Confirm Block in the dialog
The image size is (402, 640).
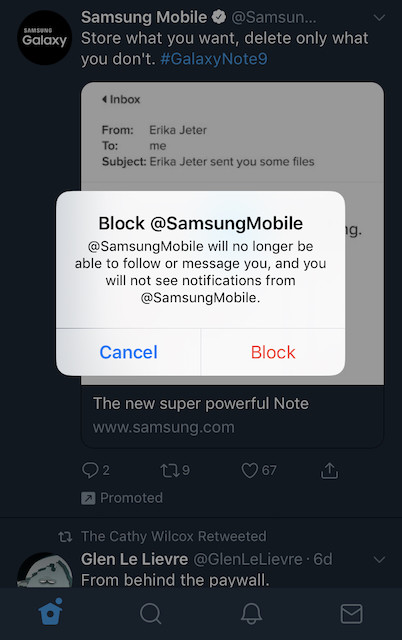[x=273, y=352]
